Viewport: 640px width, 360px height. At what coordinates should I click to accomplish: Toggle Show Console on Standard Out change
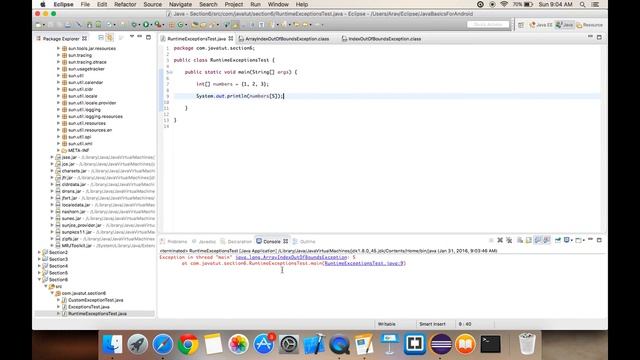pos(538,240)
